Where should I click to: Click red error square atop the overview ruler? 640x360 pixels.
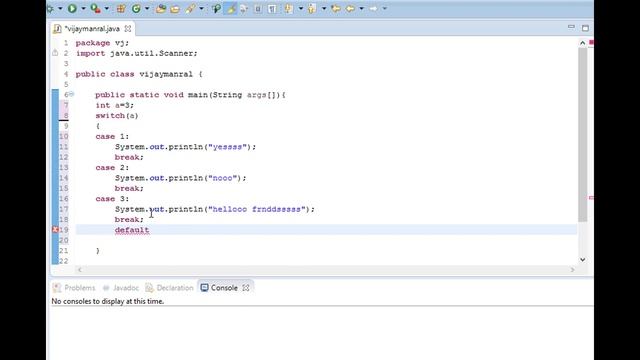click(591, 42)
